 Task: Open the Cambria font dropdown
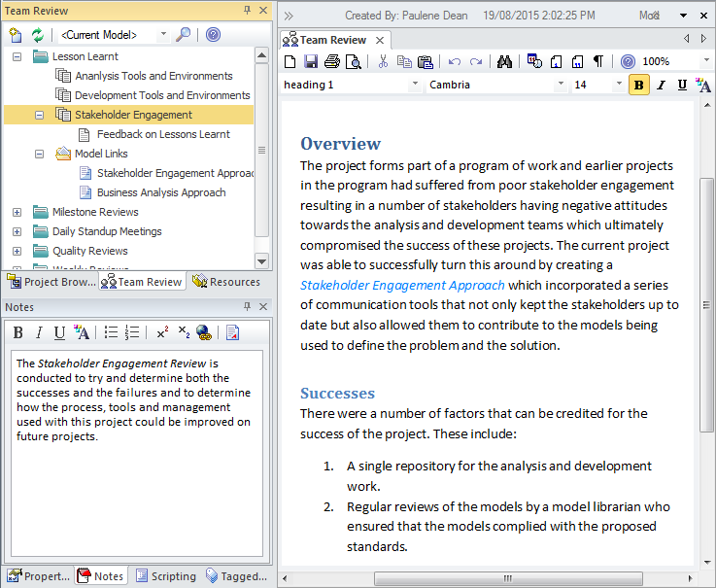(x=561, y=86)
